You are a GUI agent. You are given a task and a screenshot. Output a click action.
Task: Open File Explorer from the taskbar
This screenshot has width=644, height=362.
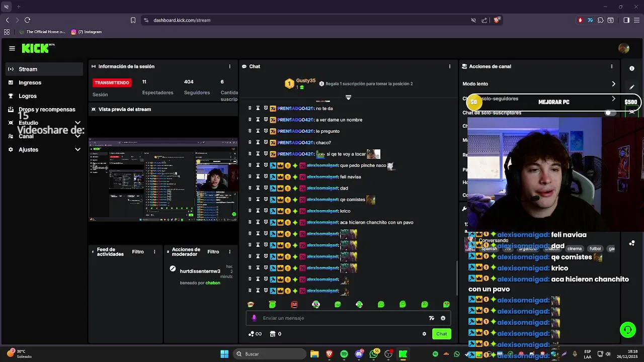[314, 354]
